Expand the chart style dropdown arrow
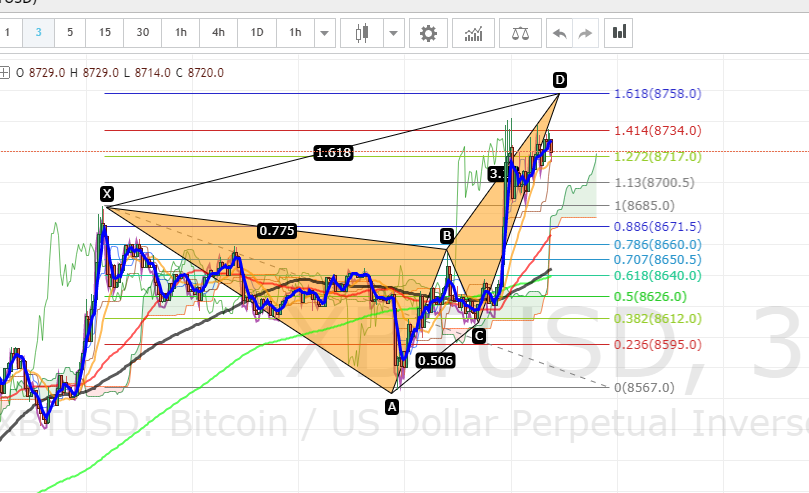 (x=394, y=33)
